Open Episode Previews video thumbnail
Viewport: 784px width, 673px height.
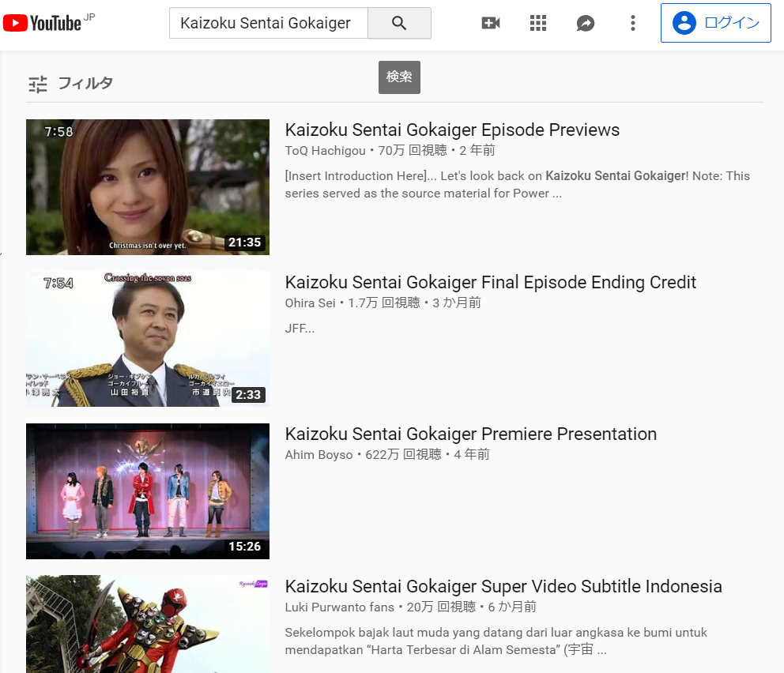pyautogui.click(x=148, y=187)
